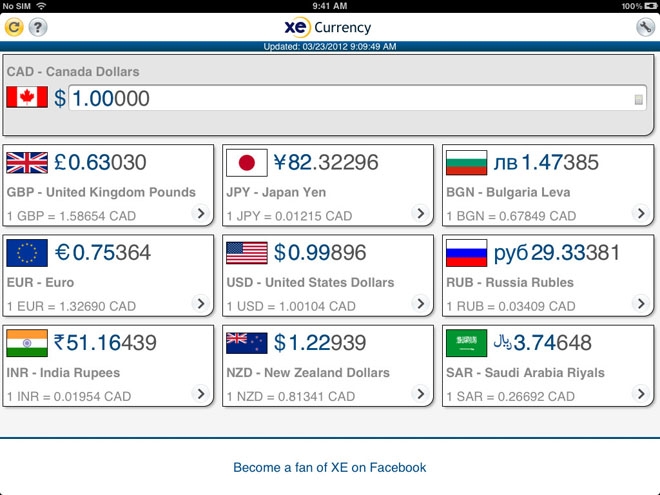The image size is (660, 495).
Task: Tap the BGN Bulgaria Leva rate value
Action: point(545,162)
